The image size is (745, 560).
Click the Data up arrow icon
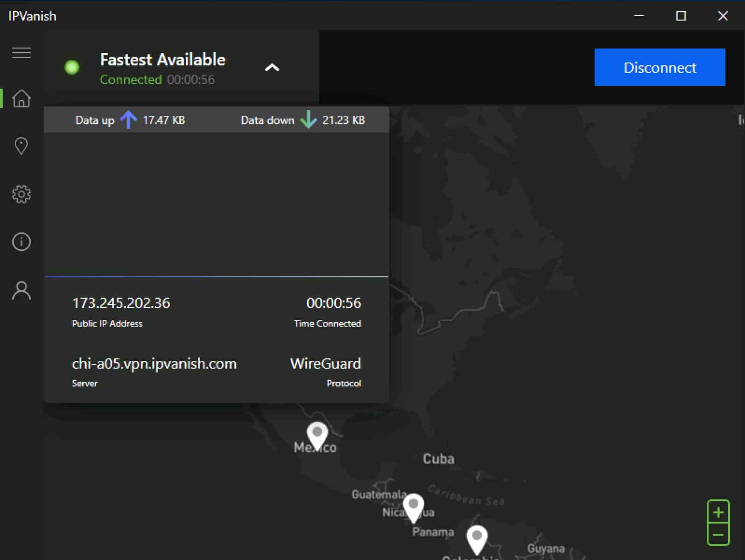coord(128,120)
